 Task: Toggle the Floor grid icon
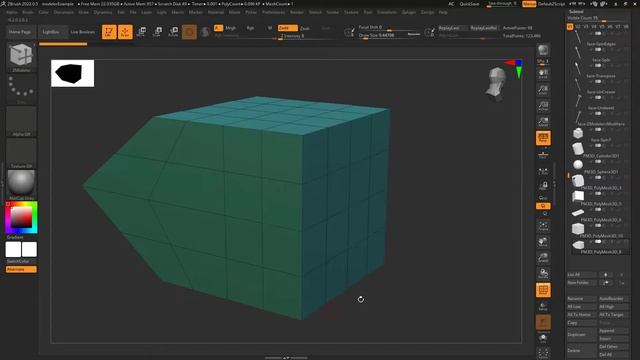pos(543,154)
